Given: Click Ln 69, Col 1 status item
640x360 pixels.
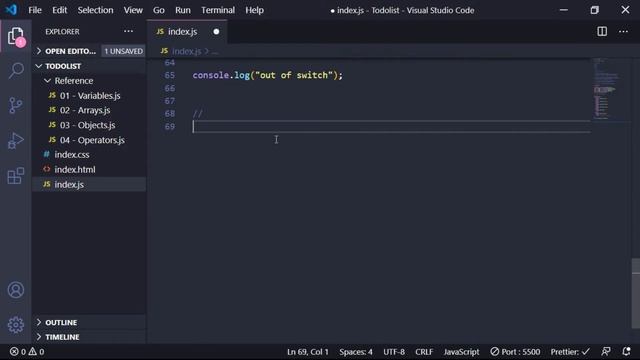Looking at the screenshot, I should pyautogui.click(x=307, y=351).
